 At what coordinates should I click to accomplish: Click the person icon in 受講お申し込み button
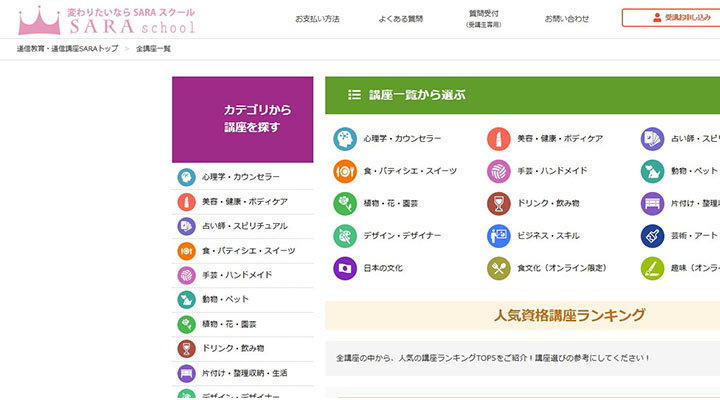click(x=657, y=18)
